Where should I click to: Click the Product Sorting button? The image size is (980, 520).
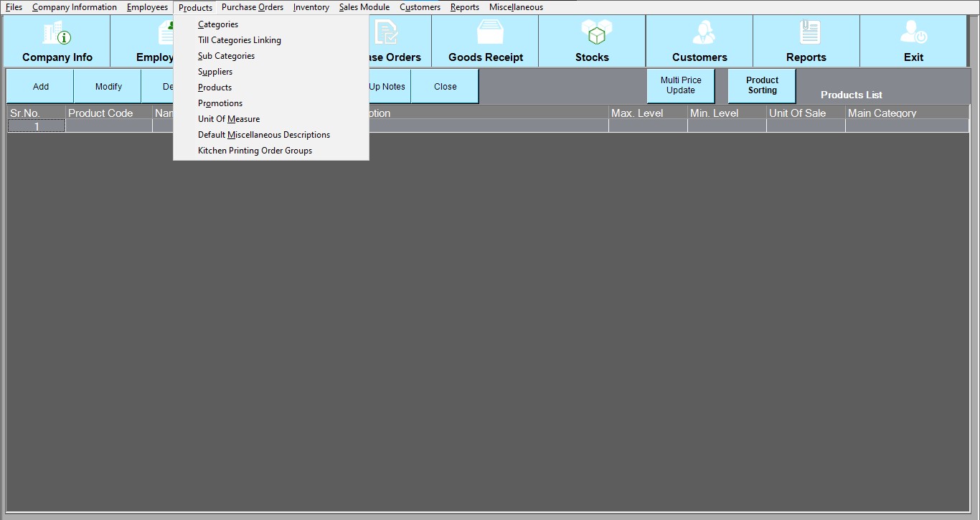point(762,86)
